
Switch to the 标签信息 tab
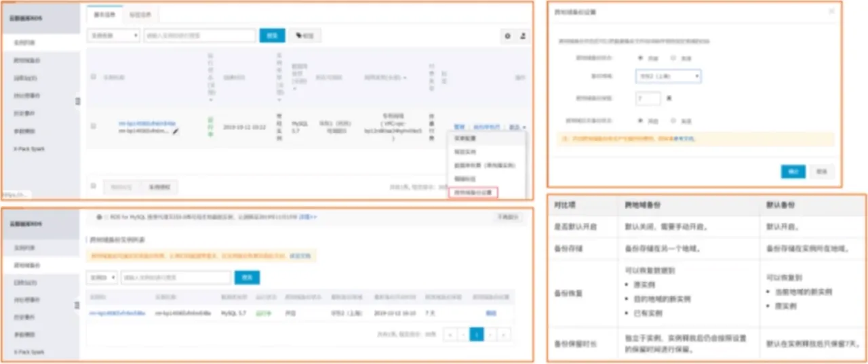(140, 14)
